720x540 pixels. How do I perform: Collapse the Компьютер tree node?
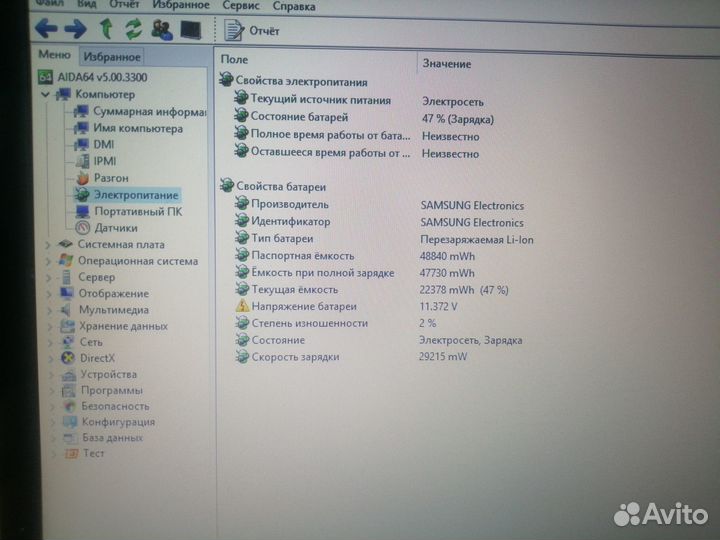[x=45, y=95]
